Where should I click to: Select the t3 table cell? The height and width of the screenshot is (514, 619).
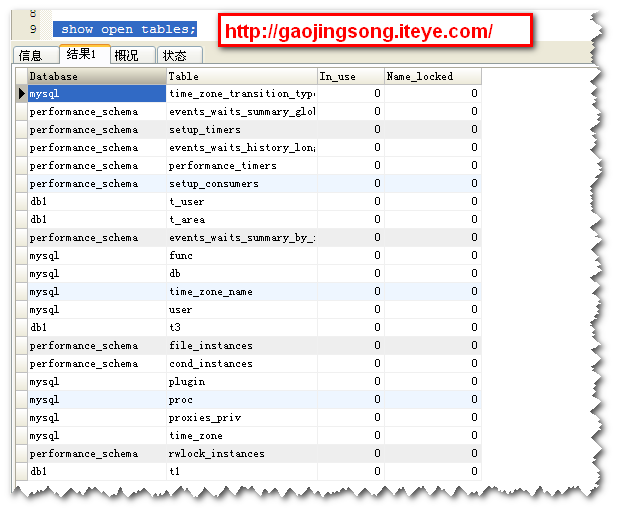point(242,327)
